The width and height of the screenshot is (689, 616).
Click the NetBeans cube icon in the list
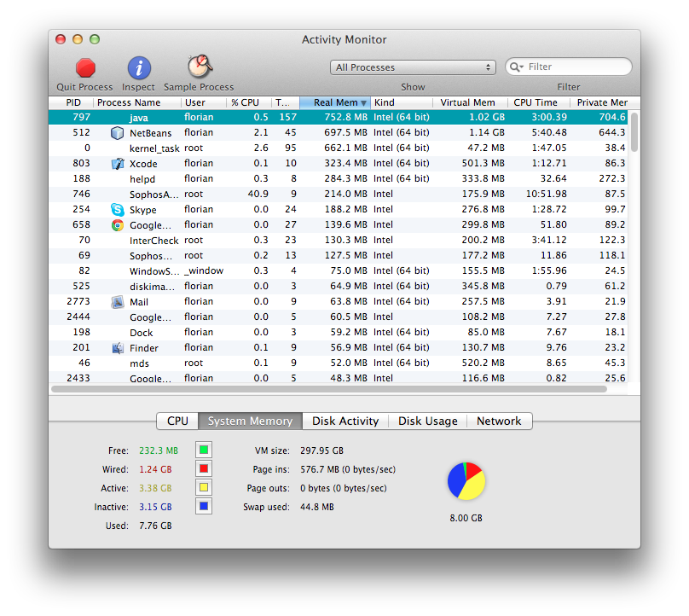point(118,133)
